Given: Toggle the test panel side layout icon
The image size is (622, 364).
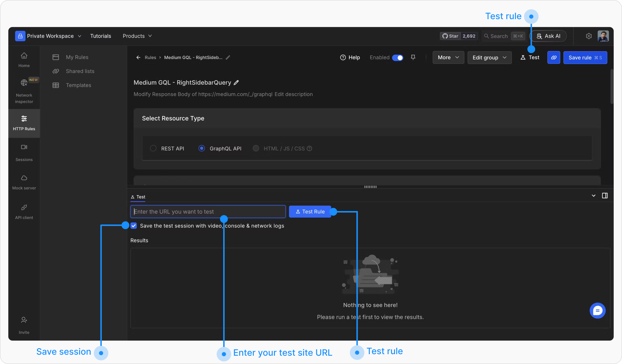Looking at the screenshot, I should coord(605,196).
